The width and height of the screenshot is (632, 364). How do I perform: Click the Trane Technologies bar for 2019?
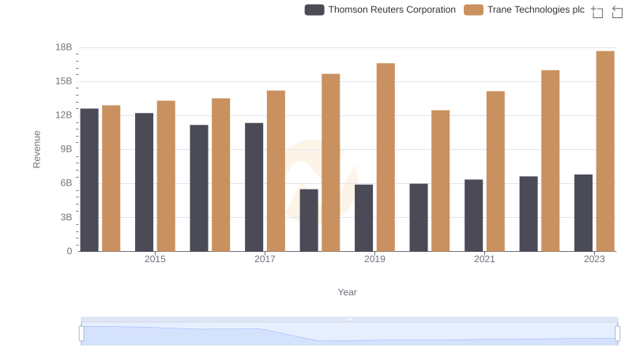coord(386,157)
